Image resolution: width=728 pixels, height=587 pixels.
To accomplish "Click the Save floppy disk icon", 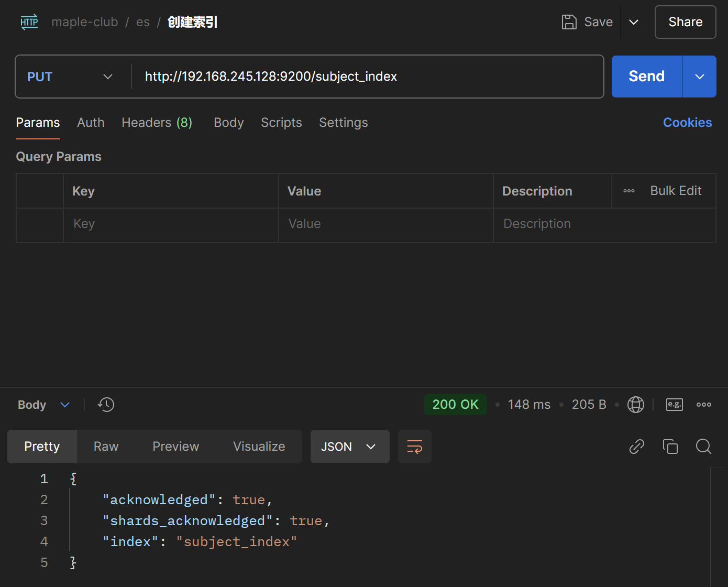I will coord(569,22).
